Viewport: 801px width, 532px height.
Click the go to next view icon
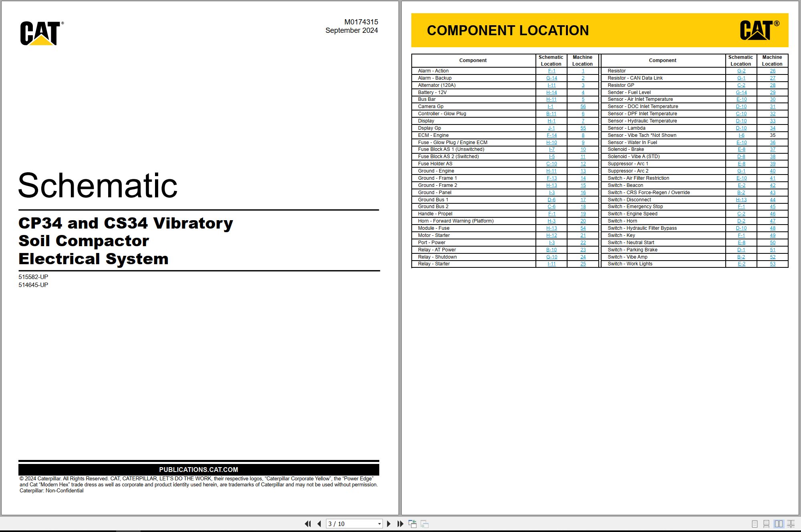[425, 524]
